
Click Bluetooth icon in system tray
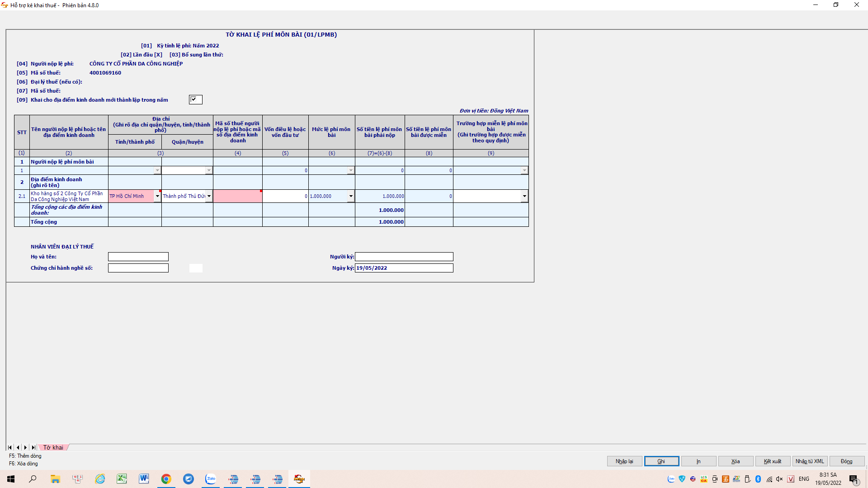pos(758,479)
